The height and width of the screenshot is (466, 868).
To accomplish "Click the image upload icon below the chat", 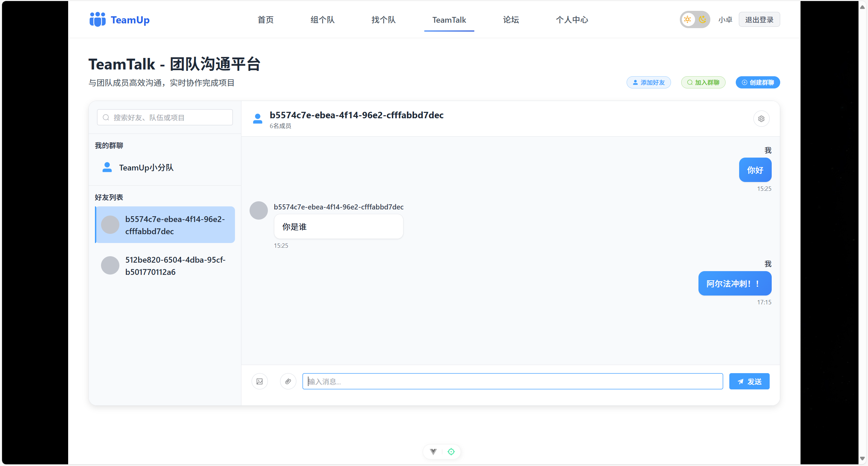I will pyautogui.click(x=259, y=381).
